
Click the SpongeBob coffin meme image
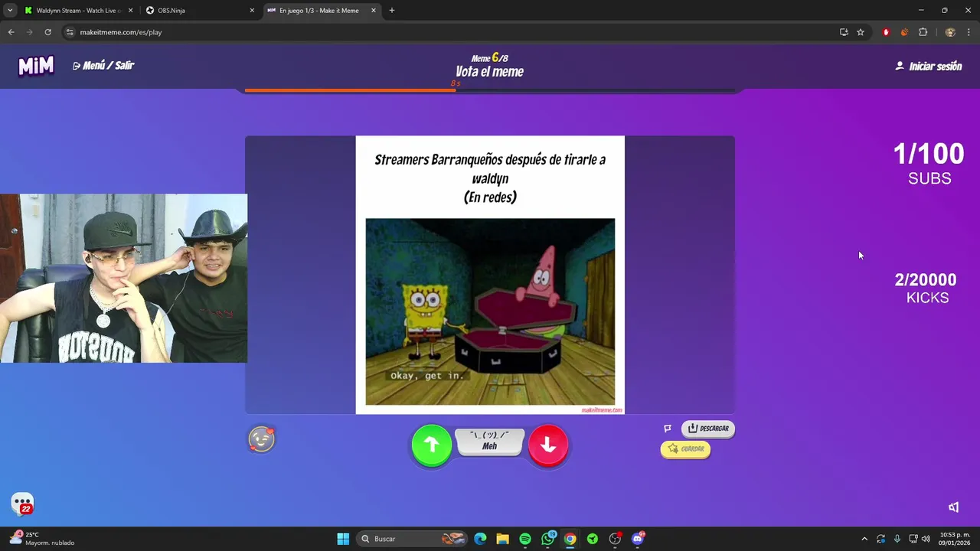coord(490,311)
